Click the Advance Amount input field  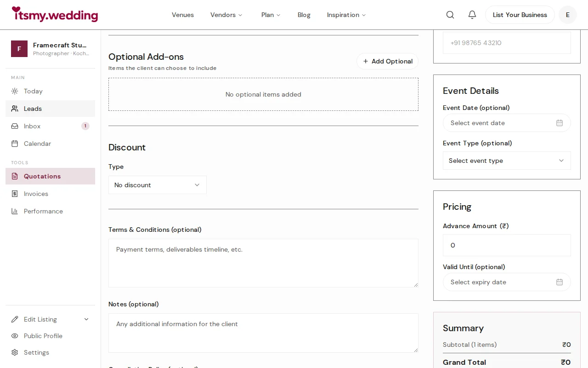506,245
